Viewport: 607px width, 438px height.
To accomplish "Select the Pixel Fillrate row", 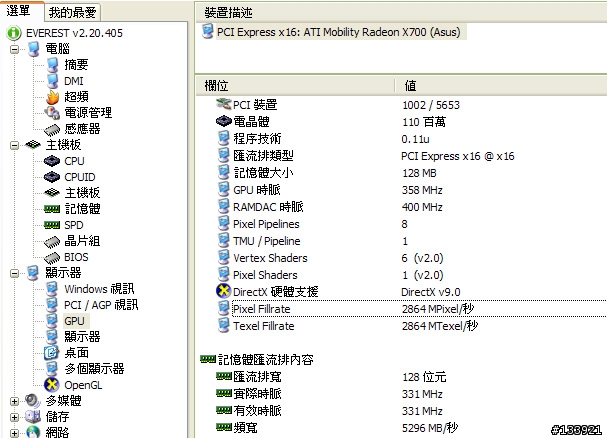I will pyautogui.click(x=411, y=309).
